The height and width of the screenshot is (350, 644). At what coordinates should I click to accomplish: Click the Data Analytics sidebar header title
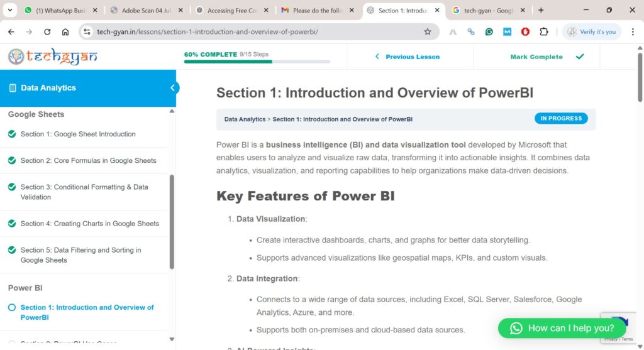tap(48, 88)
